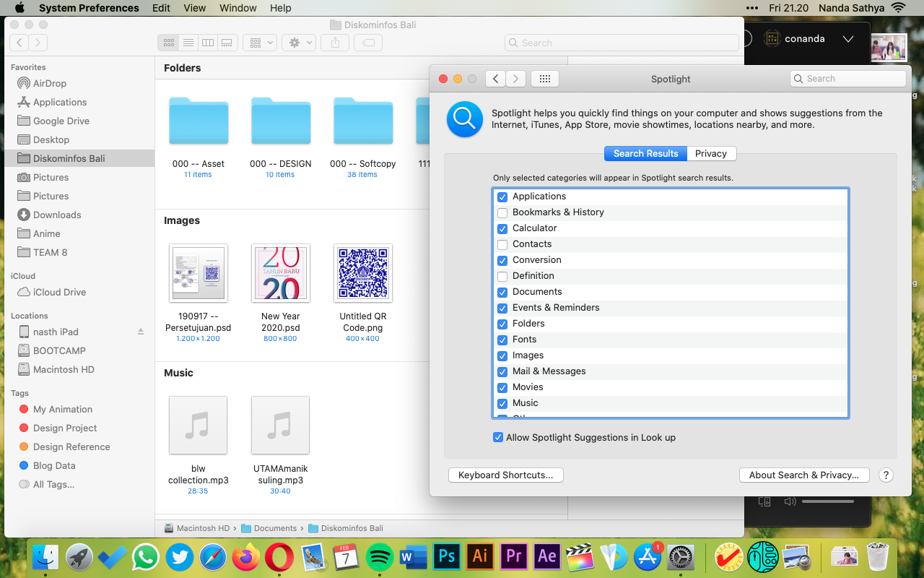924x578 pixels.
Task: Click the volume slider in background window
Action: pyautogui.click(x=827, y=501)
